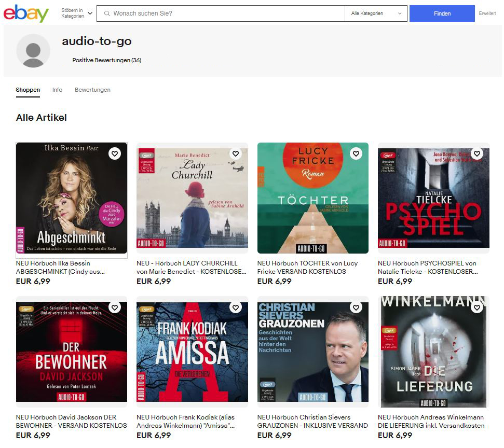Click EUR 6,99 price under Grauzonen
The image size is (504, 448).
click(275, 436)
